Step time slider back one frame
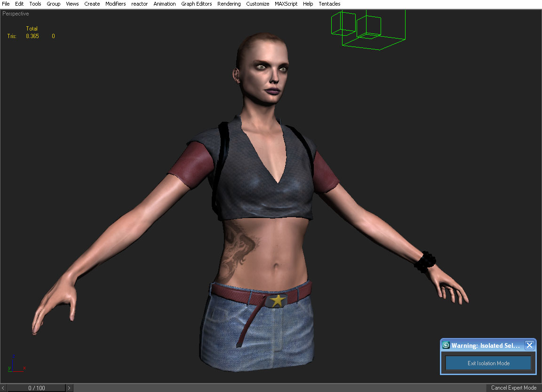 3,388
